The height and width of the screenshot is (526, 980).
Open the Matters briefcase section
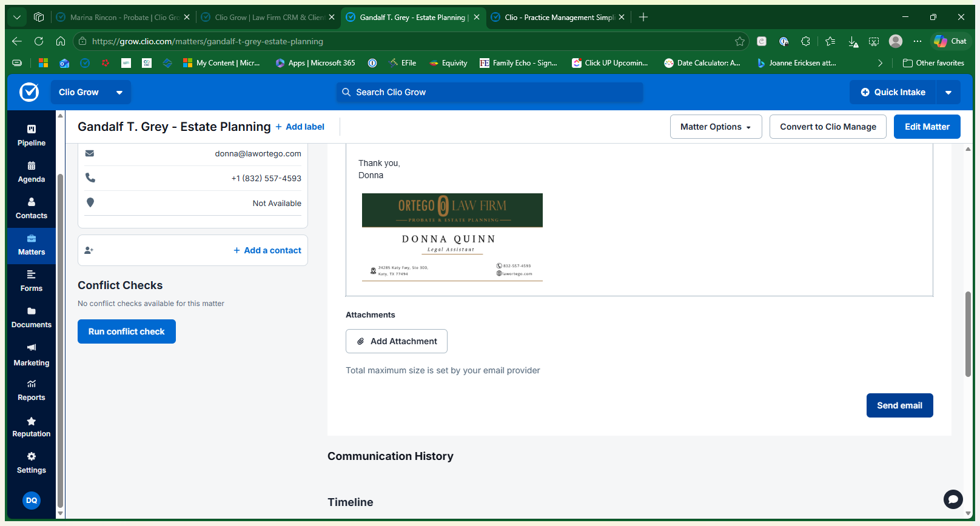[32, 245]
